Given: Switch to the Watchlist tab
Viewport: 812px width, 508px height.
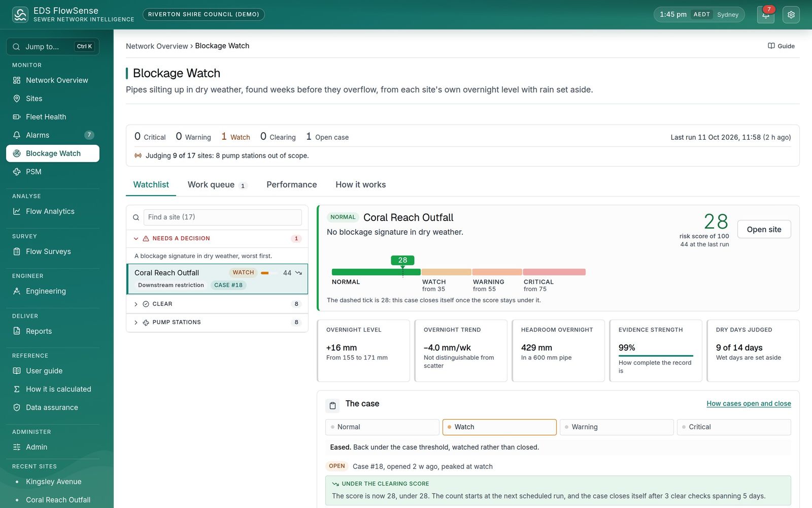Looking at the screenshot, I should (151, 185).
